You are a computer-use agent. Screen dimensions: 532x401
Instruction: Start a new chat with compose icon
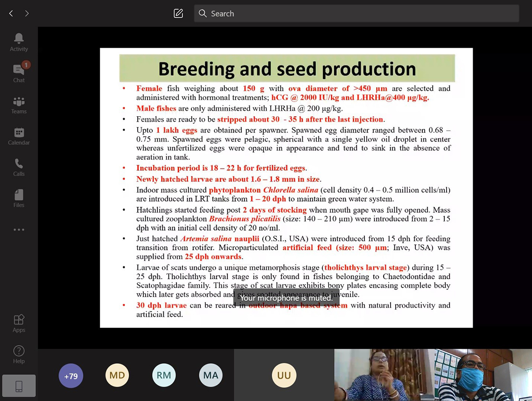point(178,13)
